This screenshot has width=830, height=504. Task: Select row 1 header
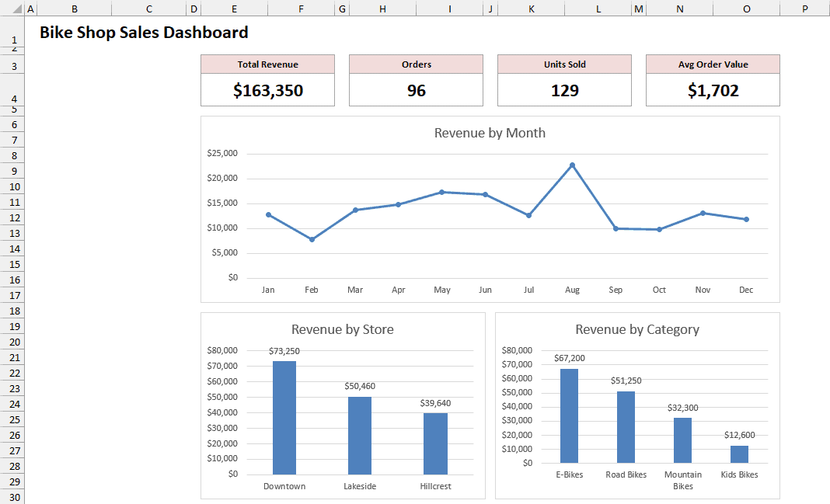pyautogui.click(x=12, y=32)
